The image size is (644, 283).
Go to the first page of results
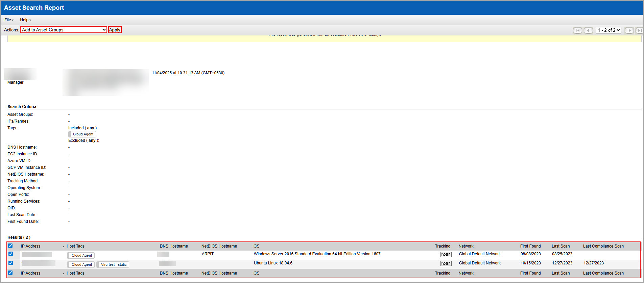[x=578, y=30]
